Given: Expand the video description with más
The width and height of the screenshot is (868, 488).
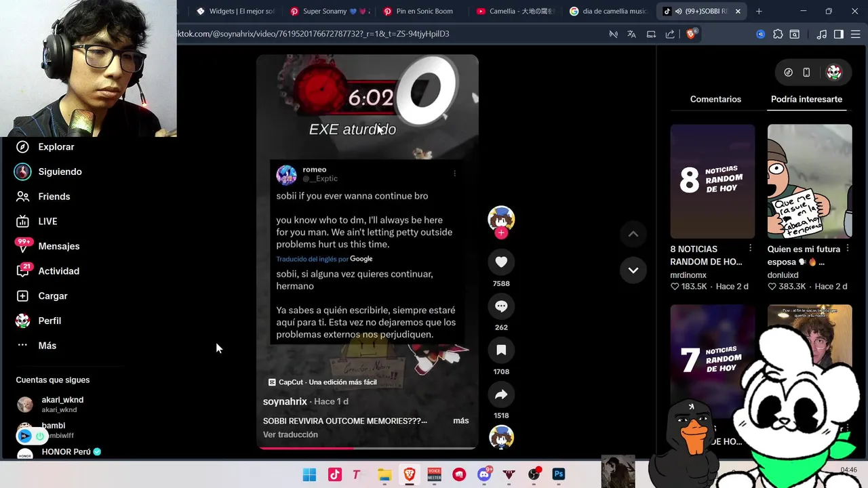Looking at the screenshot, I should (x=461, y=421).
